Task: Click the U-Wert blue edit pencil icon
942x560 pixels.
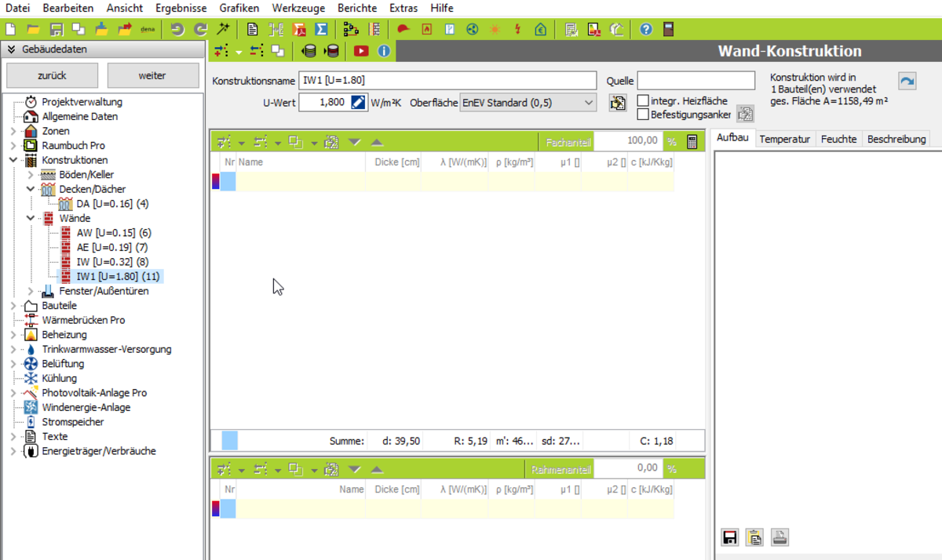Action: click(358, 102)
